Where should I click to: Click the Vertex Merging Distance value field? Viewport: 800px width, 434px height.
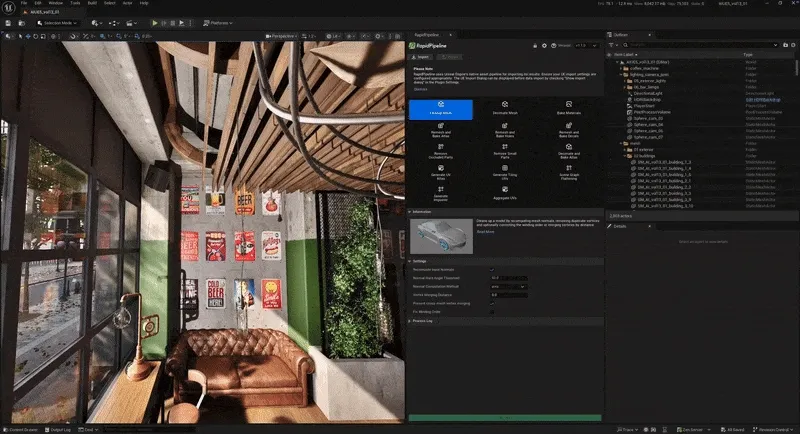pyautogui.click(x=509, y=295)
